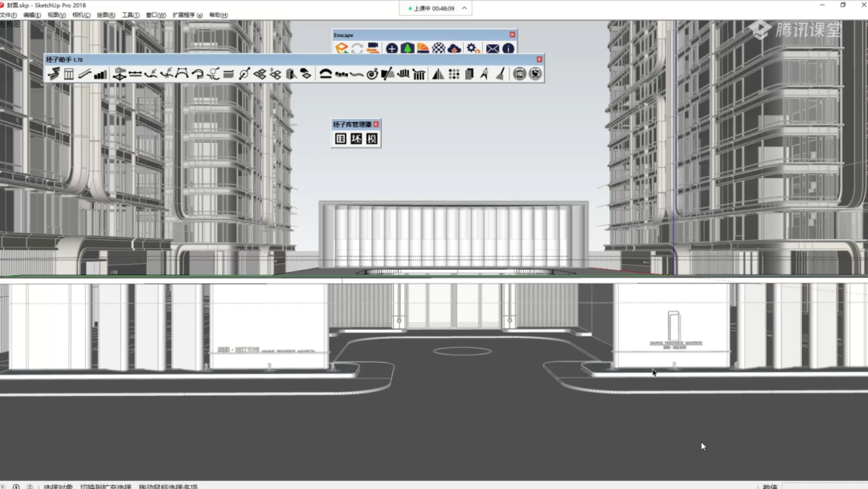Click the mirror triangles icon in 坯子助手
The image size is (868, 489).
pyautogui.click(x=438, y=74)
